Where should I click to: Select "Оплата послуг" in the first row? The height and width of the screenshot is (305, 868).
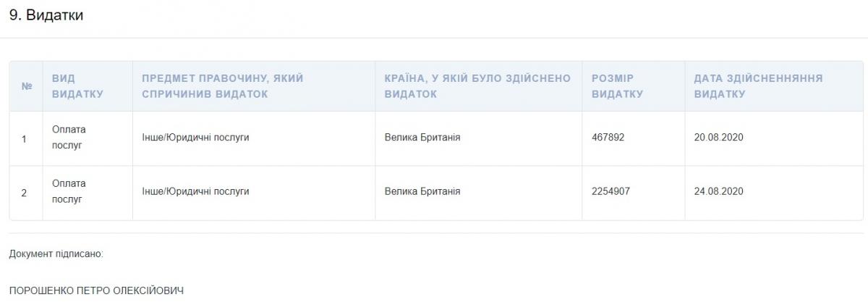pyautogui.click(x=69, y=137)
